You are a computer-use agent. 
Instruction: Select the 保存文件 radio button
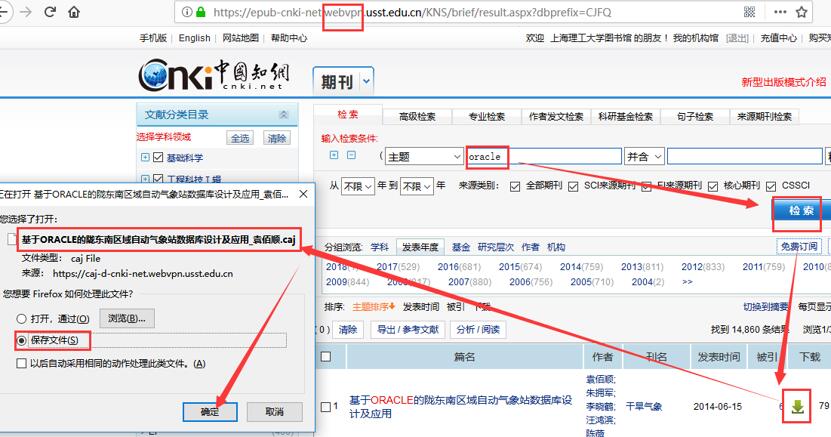(x=21, y=340)
